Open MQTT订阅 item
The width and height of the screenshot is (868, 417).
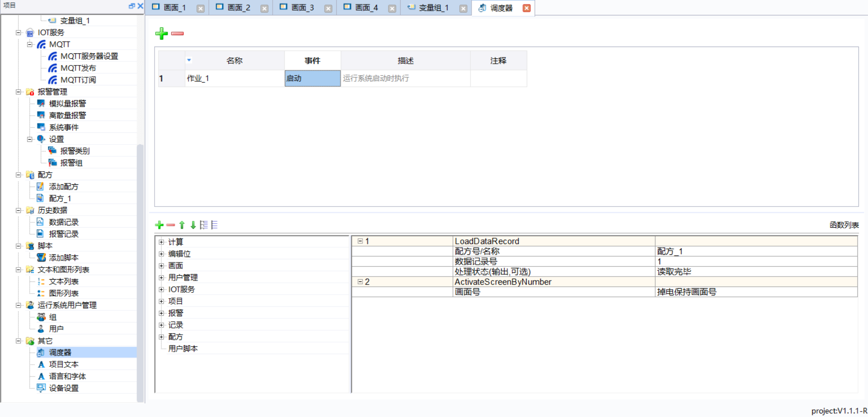[78, 80]
